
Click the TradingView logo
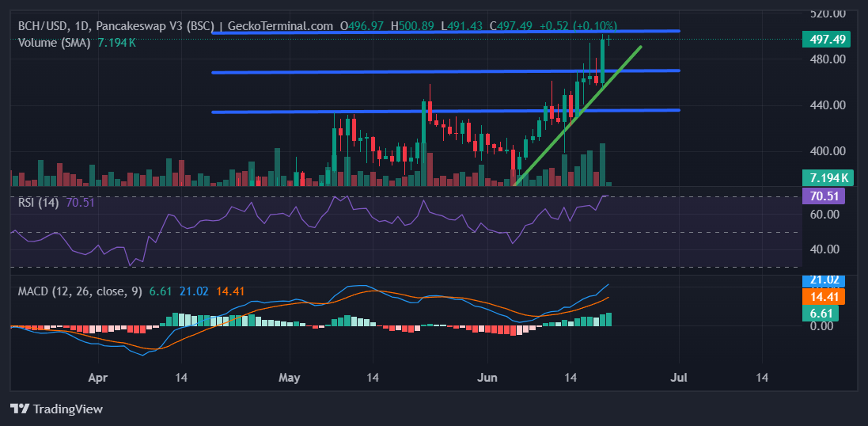56,409
